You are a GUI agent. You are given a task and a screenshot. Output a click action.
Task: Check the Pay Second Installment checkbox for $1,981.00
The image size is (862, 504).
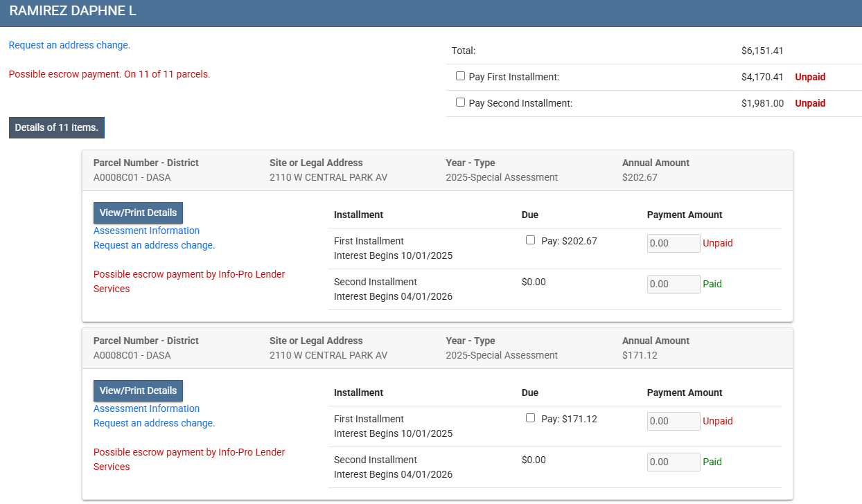(x=460, y=102)
